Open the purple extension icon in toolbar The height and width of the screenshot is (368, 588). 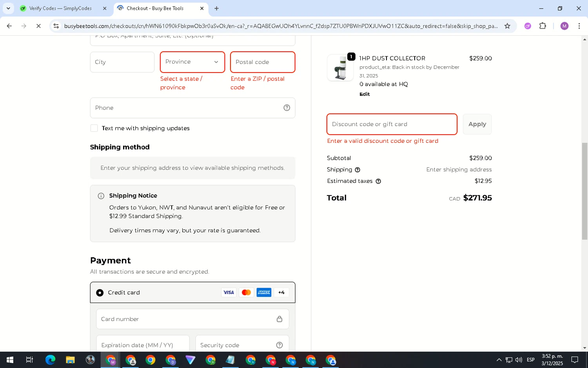coord(528,26)
